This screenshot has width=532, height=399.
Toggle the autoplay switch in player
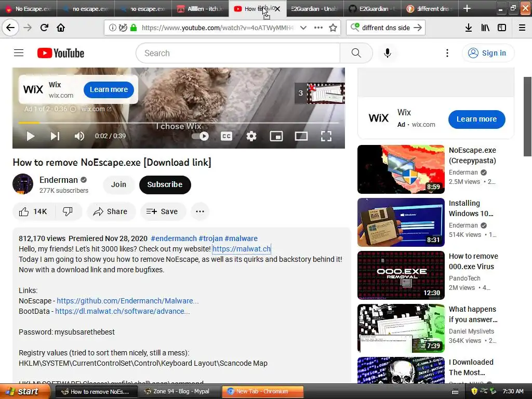point(201,137)
